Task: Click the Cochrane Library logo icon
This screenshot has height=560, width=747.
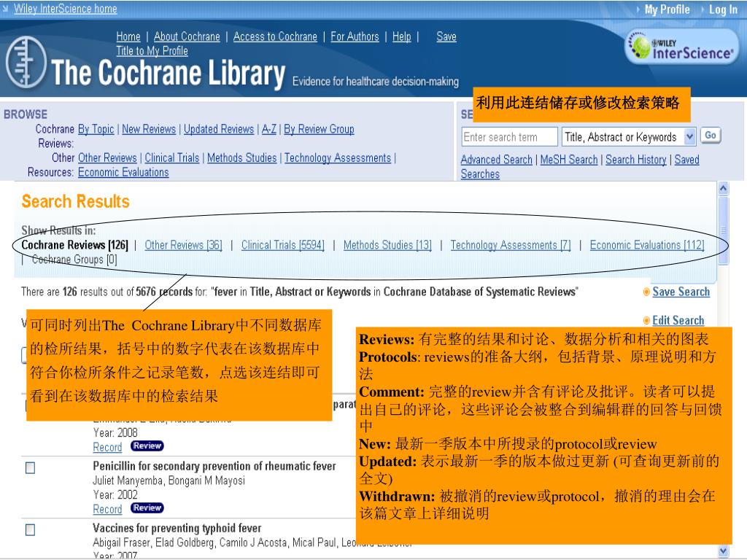Action: tap(26, 63)
